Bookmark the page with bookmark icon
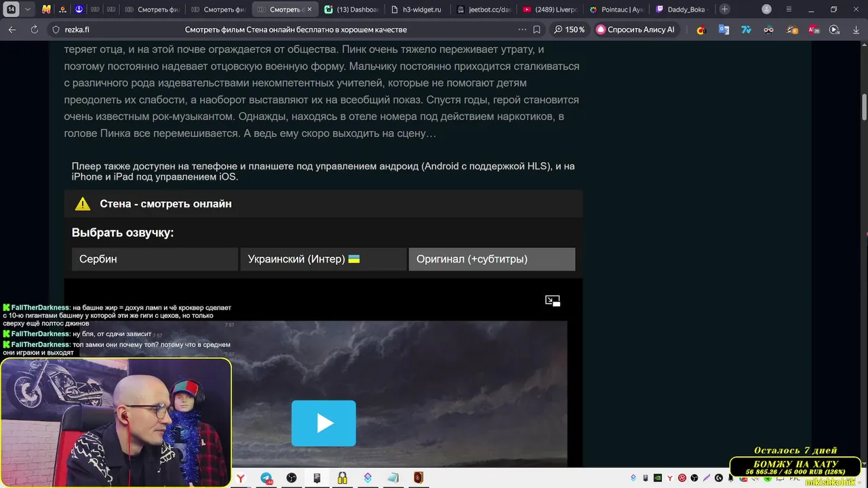868x488 pixels. [x=536, y=30]
